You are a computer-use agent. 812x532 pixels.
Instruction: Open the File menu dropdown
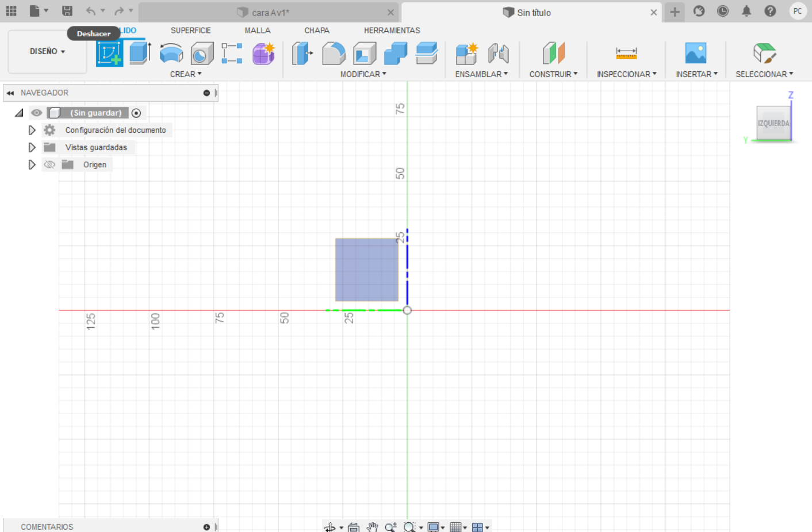tap(39, 11)
